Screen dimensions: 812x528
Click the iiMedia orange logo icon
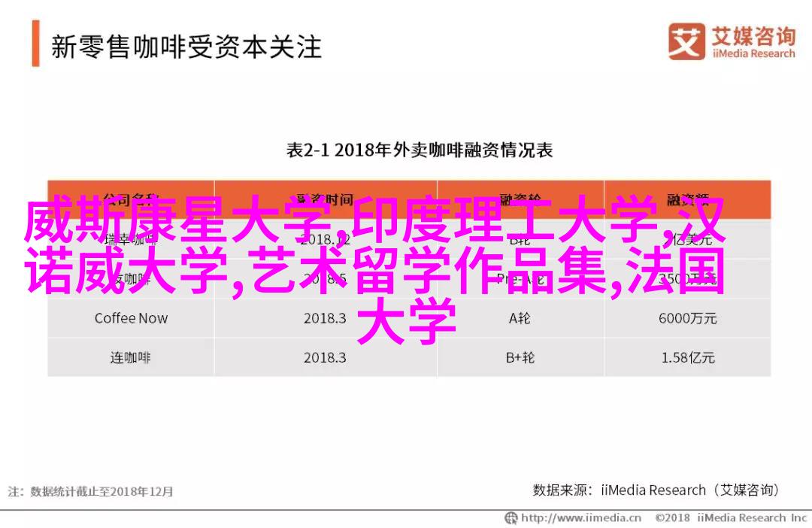686,41
